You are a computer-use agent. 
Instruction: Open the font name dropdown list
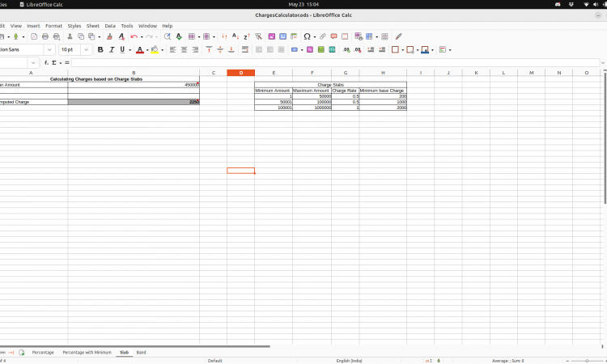[x=49, y=49]
